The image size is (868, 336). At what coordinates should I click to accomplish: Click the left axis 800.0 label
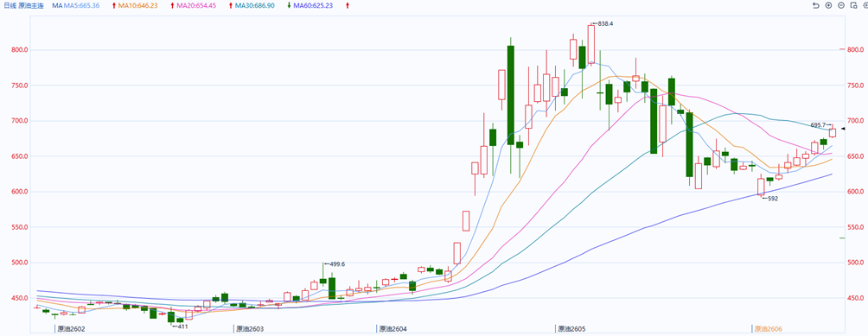(19, 50)
